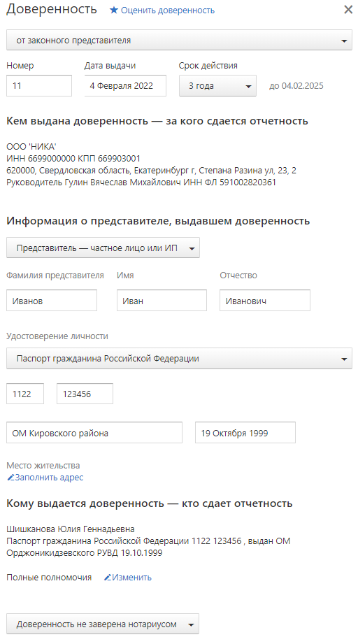This screenshot has width=358, height=644.
Task: Open 'Представитель — частное лицо или ИП' dropdown
Action: (103, 248)
